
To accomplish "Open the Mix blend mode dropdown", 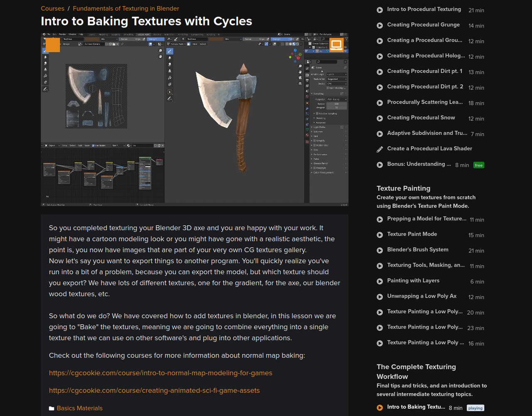I will tap(109, 39).
